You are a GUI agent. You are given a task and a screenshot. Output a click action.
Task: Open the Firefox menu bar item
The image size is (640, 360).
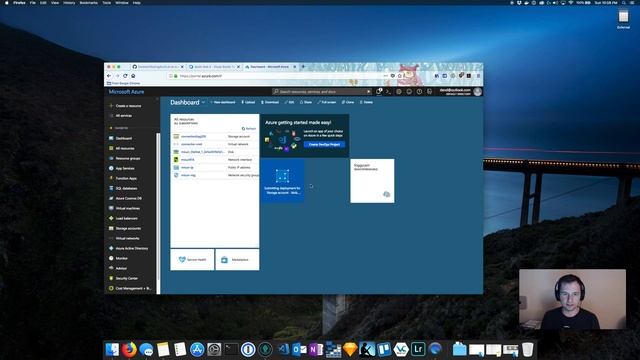(19, 2)
